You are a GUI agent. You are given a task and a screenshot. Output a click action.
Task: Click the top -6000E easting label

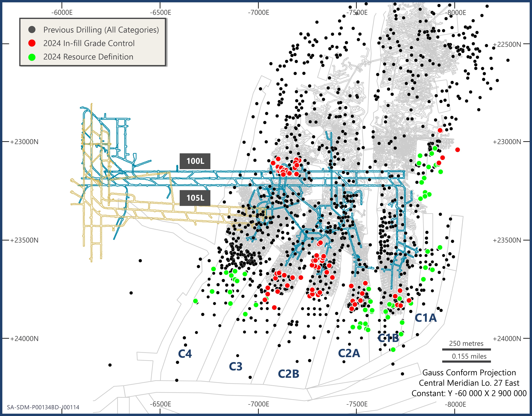click(62, 12)
